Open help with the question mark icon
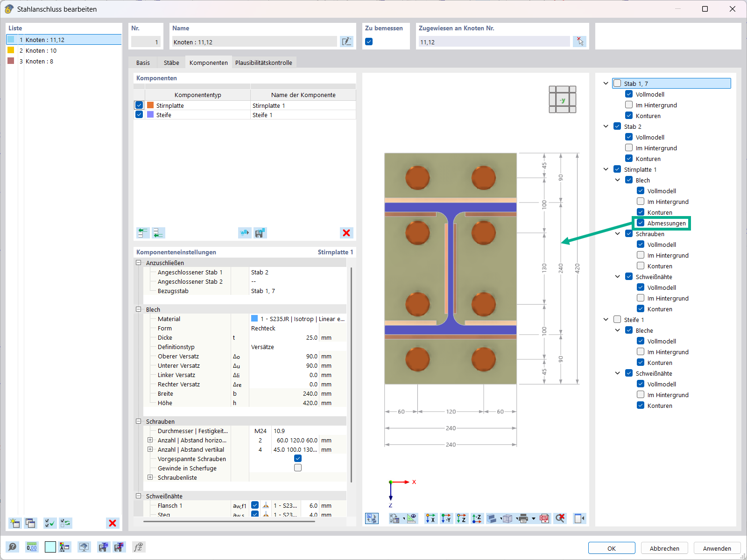This screenshot has width=747, height=560. [x=13, y=547]
